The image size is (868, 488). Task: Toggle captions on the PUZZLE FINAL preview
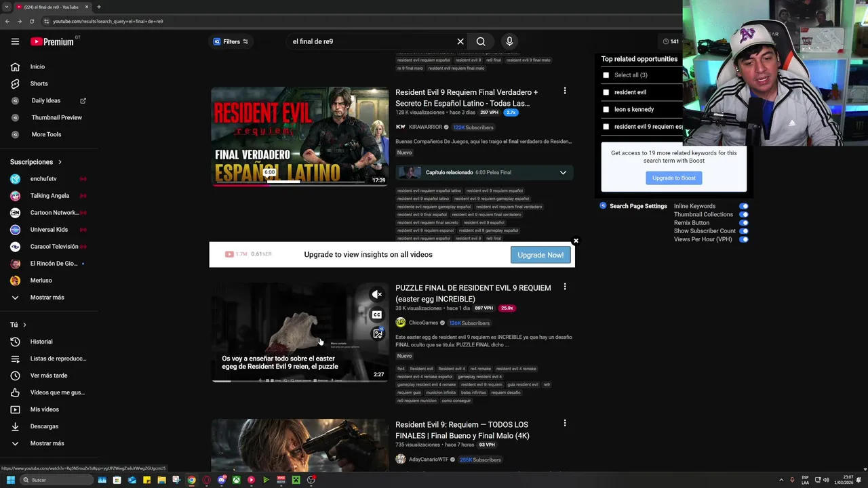pyautogui.click(x=377, y=314)
